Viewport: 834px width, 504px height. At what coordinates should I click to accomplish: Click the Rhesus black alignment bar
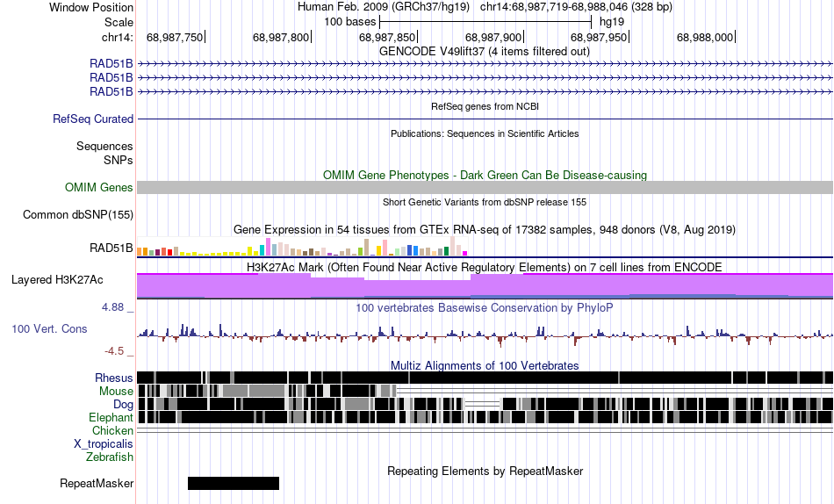(x=485, y=378)
